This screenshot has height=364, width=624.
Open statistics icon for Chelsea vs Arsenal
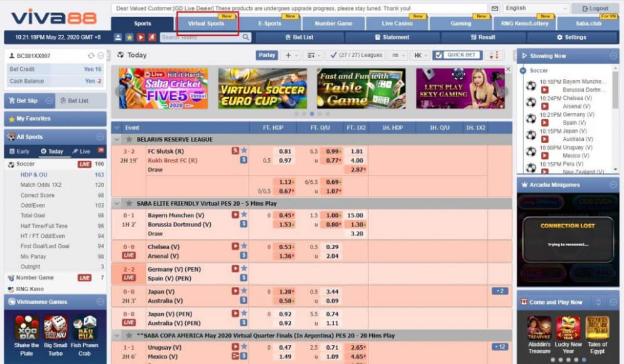coord(244,255)
